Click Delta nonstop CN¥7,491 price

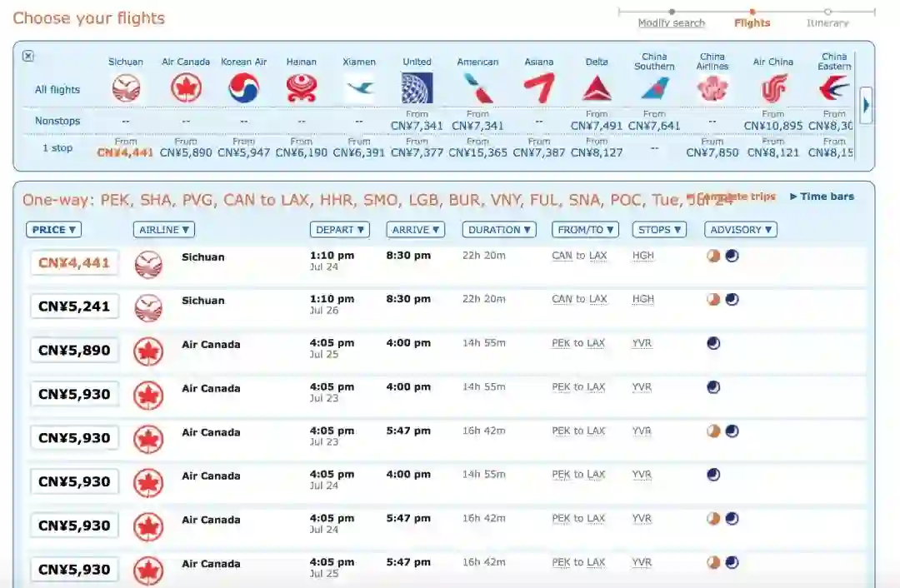pyautogui.click(x=597, y=126)
